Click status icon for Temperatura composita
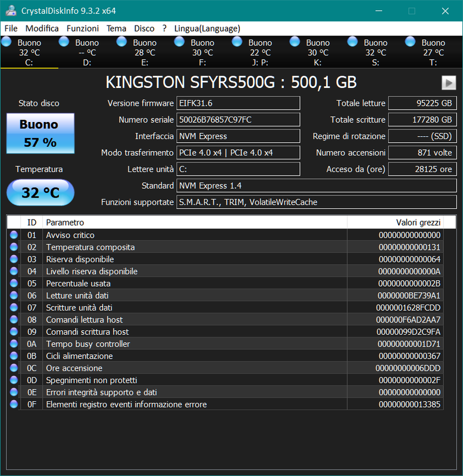 point(14,247)
